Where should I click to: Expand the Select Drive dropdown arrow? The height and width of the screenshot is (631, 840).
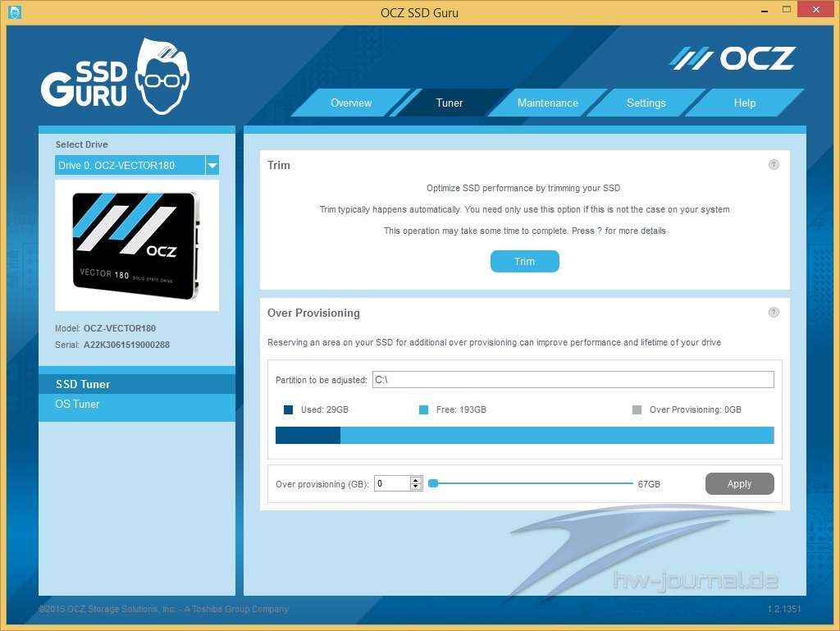click(x=212, y=165)
